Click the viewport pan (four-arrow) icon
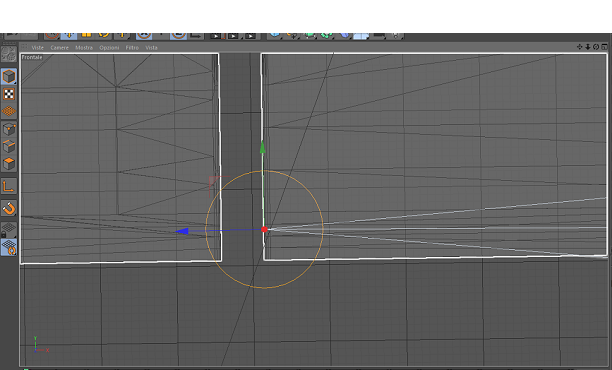The width and height of the screenshot is (612, 370). click(580, 47)
